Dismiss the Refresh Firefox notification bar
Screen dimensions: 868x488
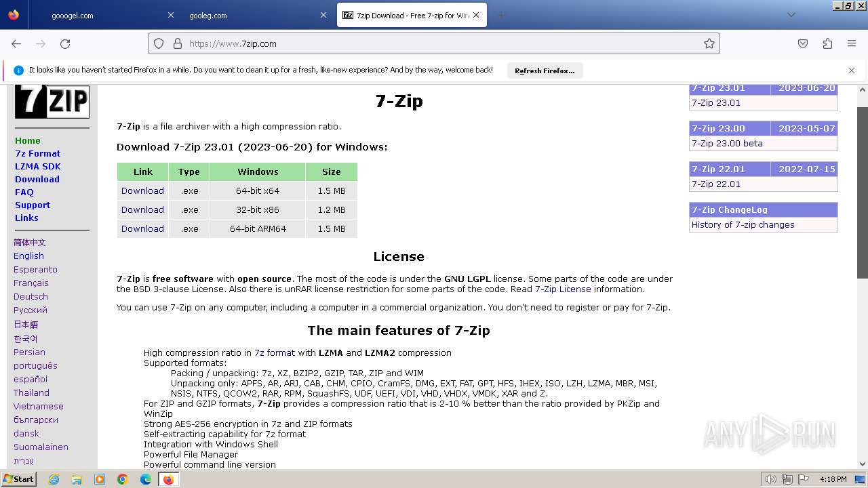[852, 70]
